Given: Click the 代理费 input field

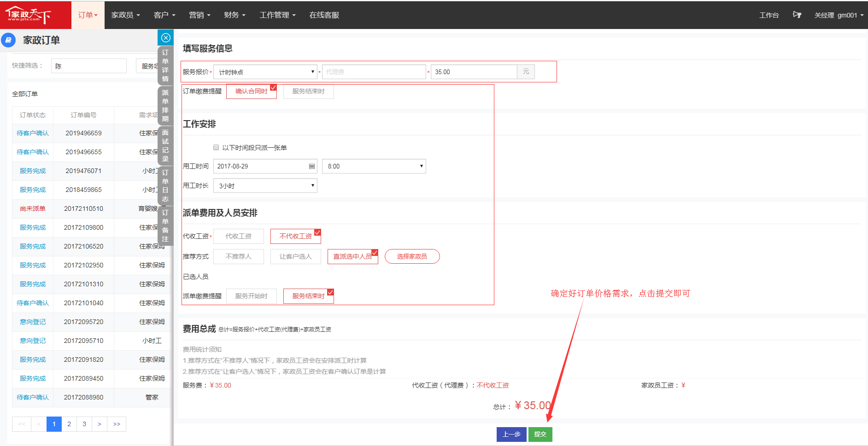Looking at the screenshot, I should [x=374, y=72].
